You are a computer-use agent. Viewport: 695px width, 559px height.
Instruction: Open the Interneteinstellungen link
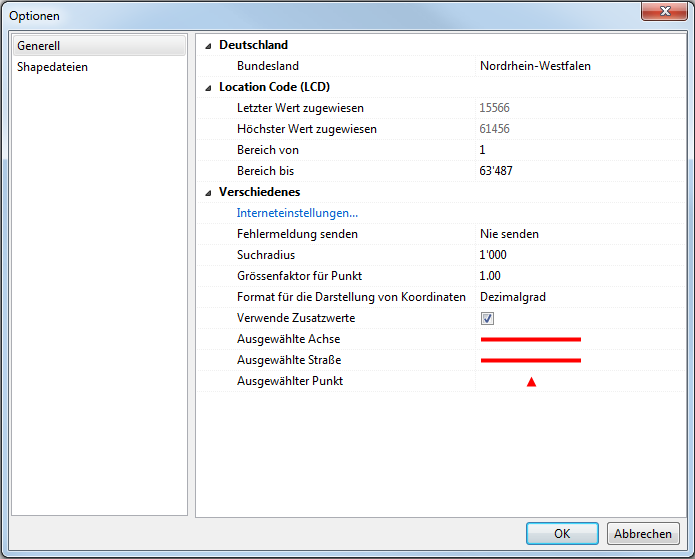[297, 213]
